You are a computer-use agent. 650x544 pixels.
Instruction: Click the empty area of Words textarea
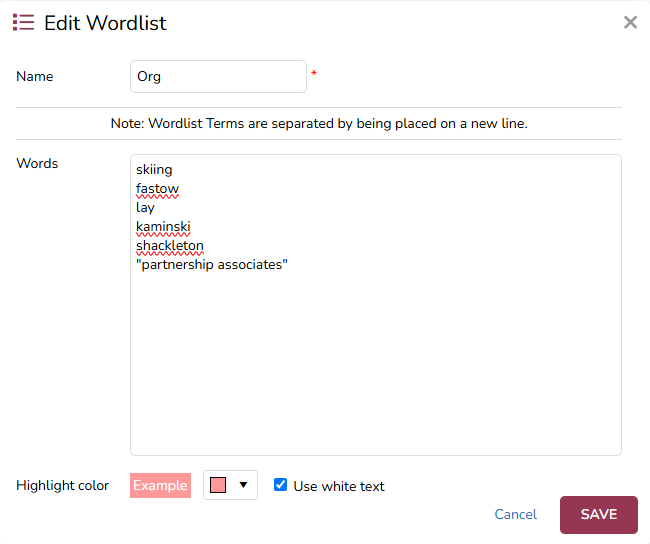(x=375, y=370)
